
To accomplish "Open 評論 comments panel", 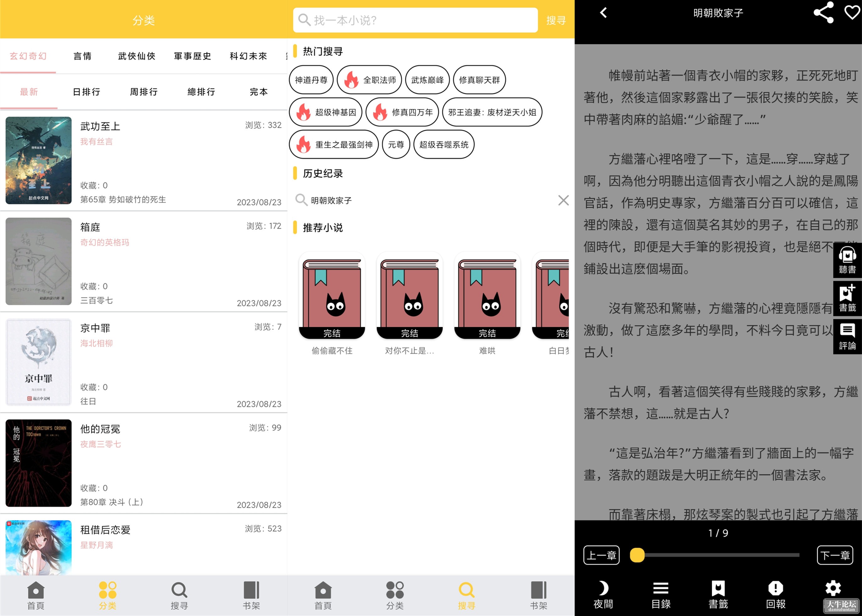I will point(847,336).
